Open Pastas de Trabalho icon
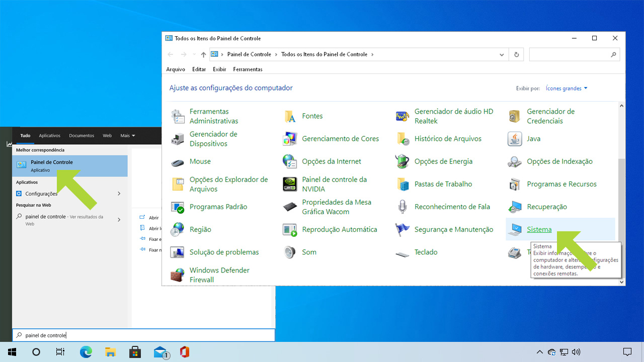This screenshot has width=644, height=362. point(403,184)
